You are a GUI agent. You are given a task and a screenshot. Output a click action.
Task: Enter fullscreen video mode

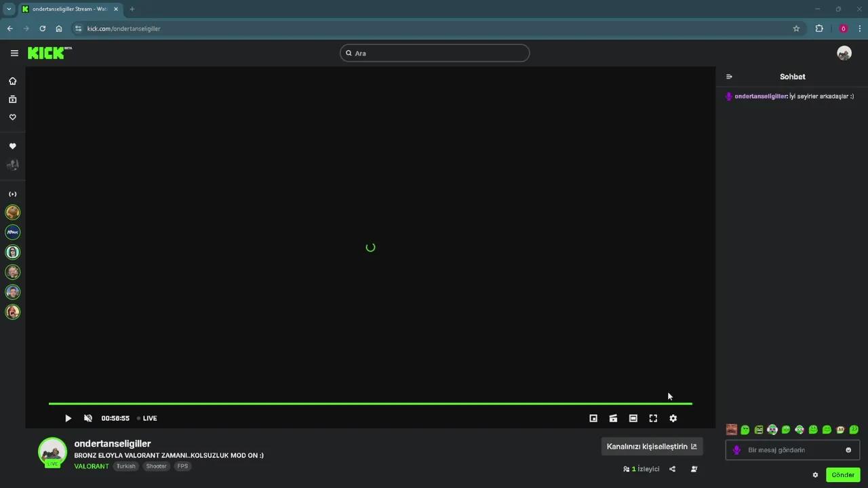coord(653,418)
